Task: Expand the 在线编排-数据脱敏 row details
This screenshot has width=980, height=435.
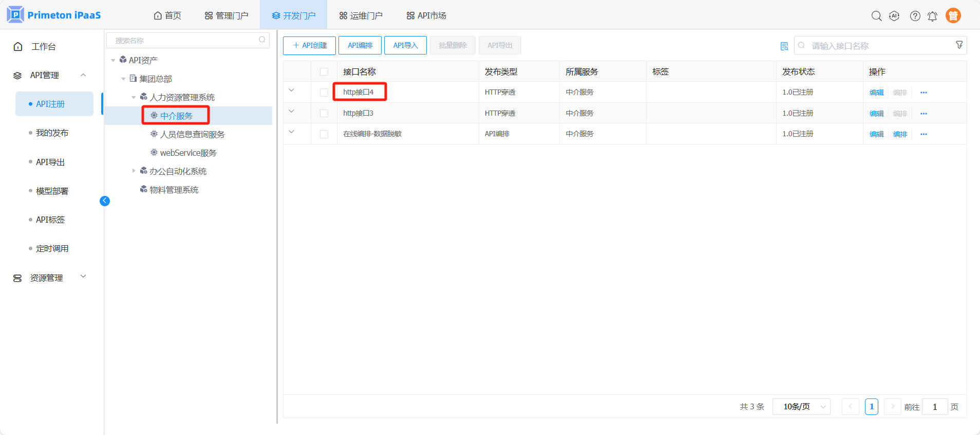Action: [291, 132]
